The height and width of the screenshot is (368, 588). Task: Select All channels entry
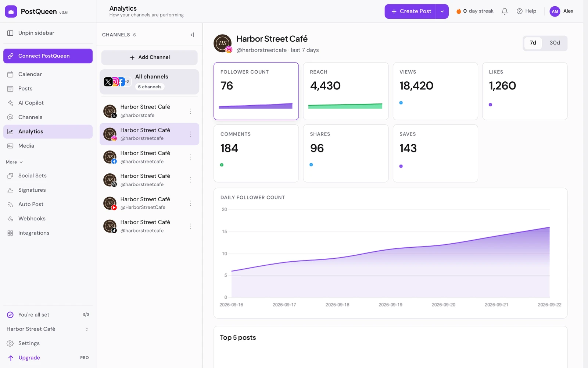click(150, 82)
